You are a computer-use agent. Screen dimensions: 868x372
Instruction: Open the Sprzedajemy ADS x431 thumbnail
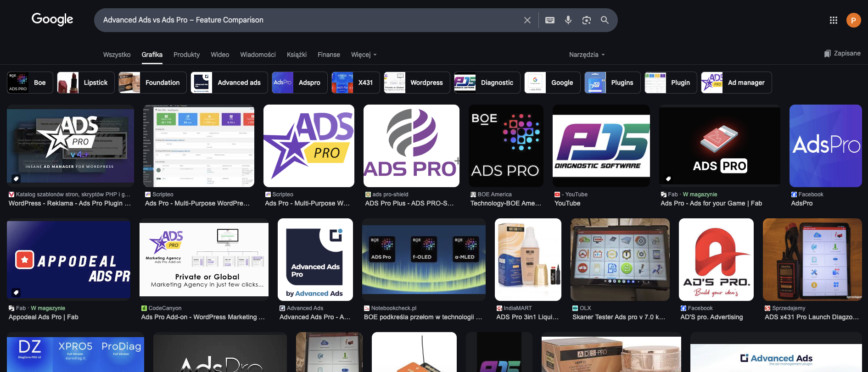[x=812, y=260]
